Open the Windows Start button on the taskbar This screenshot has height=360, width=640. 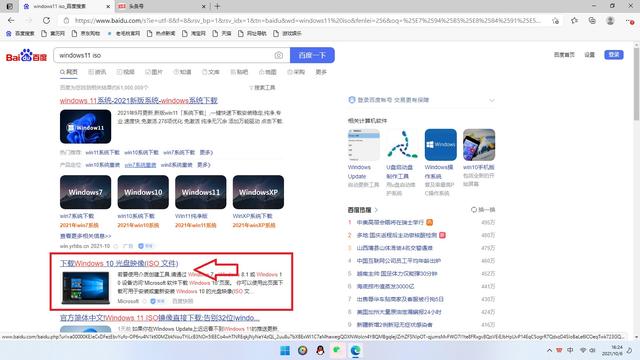pyautogui.click(x=285, y=351)
